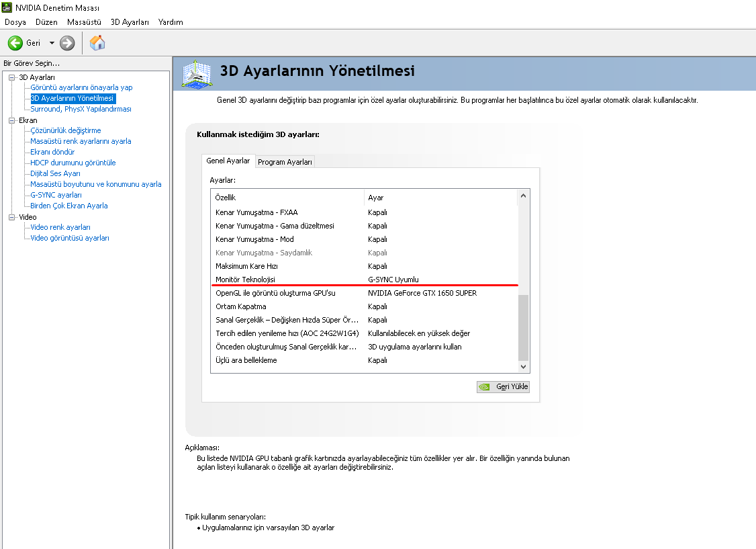Open the Masaüstü menu
This screenshot has width=756, height=549.
84,22
